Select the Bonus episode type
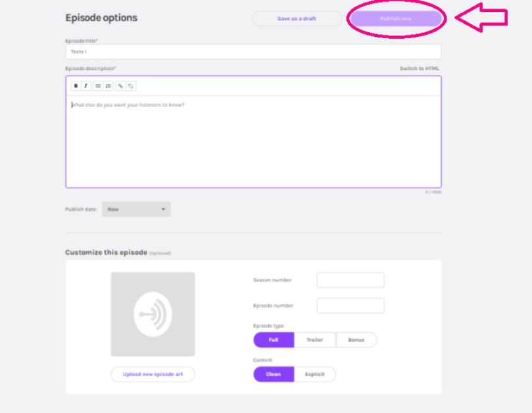 (x=356, y=339)
